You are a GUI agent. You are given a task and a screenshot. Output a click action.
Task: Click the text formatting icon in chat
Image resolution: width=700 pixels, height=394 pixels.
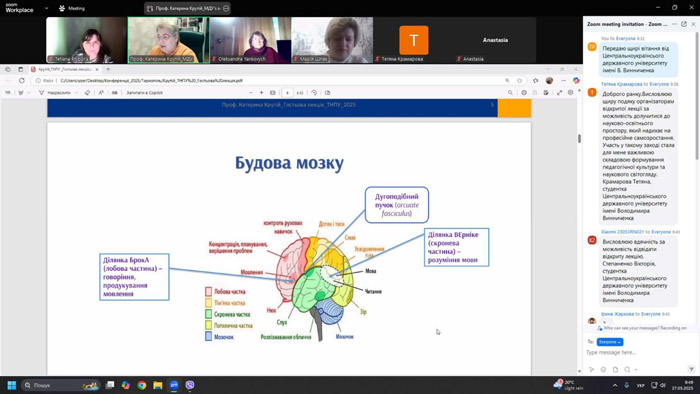tap(592, 369)
